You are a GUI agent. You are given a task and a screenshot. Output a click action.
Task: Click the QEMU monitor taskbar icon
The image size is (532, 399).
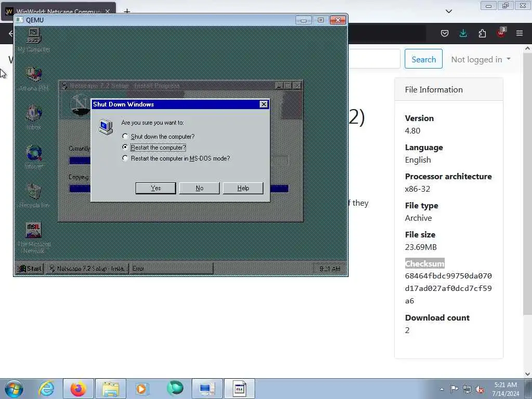tap(207, 389)
